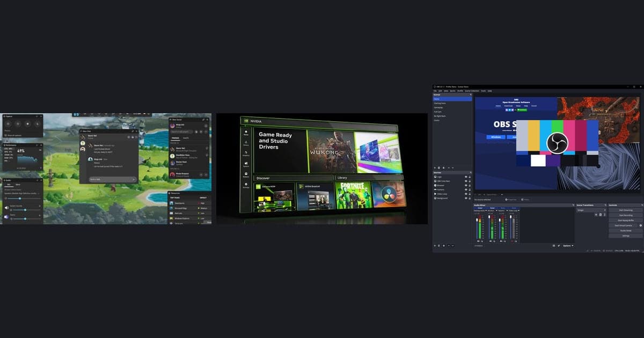
Task: Click Start Recording in OBS Controls
Action: pos(625,215)
